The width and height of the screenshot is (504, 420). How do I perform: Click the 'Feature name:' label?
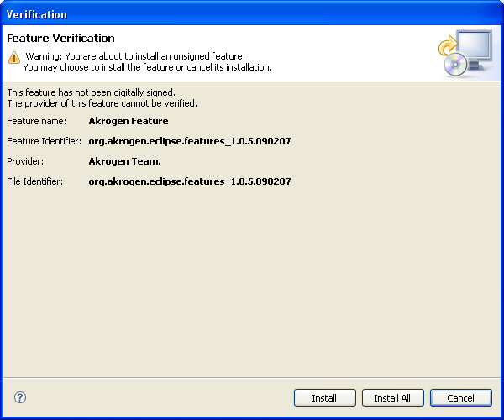coord(37,121)
